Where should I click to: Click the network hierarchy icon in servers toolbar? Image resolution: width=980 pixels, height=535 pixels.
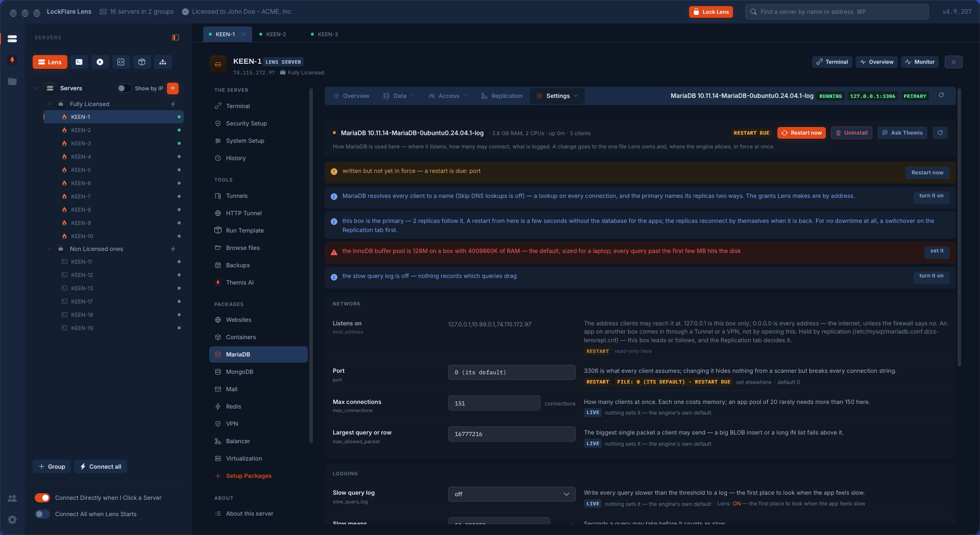163,62
